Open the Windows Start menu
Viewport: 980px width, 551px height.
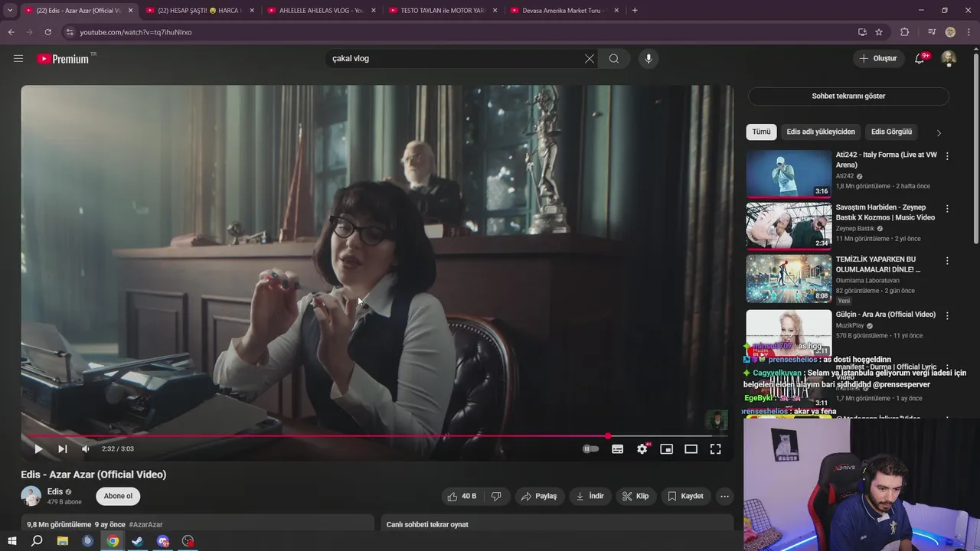click(11, 541)
